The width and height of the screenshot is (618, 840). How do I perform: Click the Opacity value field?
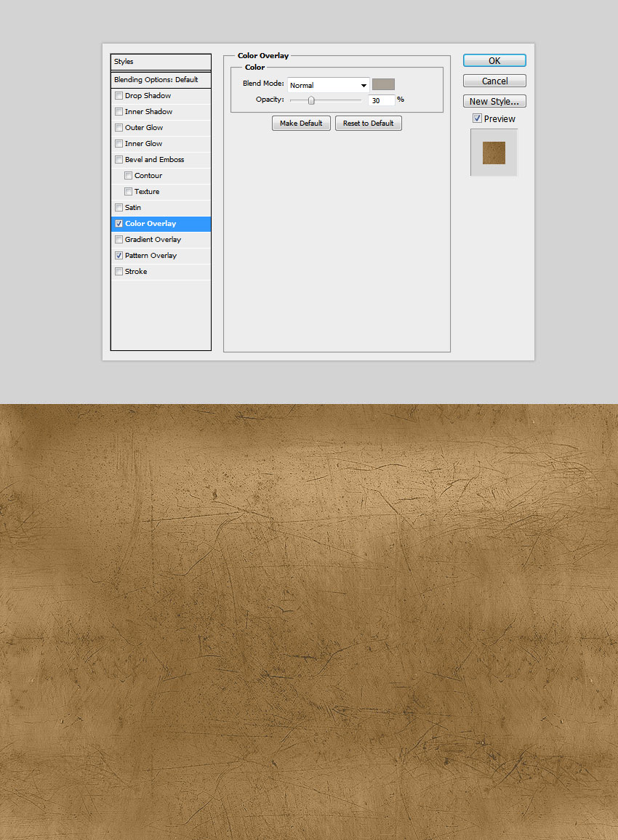[x=382, y=100]
